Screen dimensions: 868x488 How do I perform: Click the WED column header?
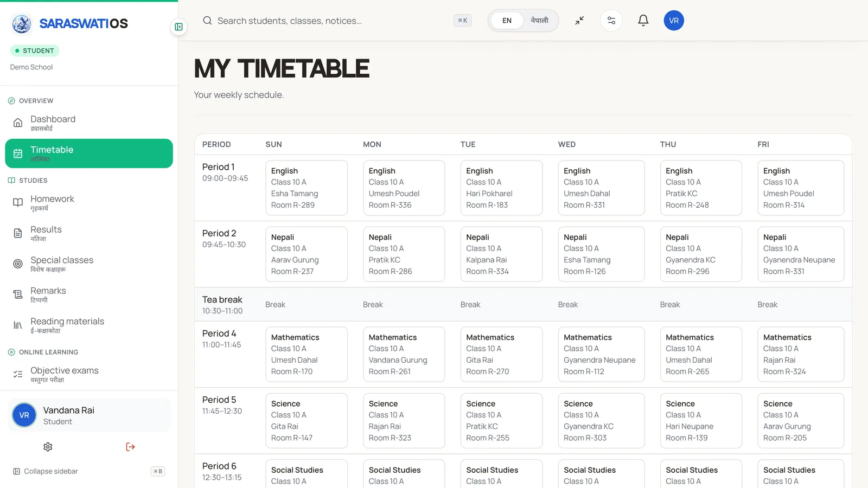point(566,144)
